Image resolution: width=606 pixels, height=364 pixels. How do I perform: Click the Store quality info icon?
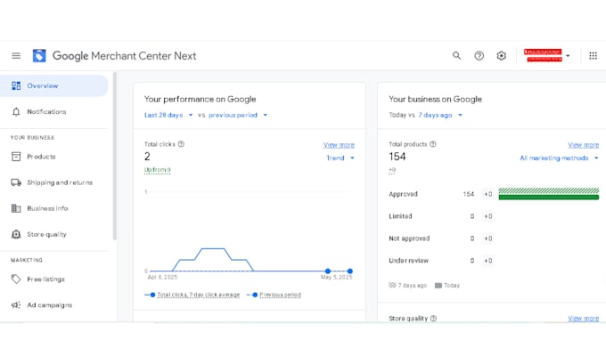[x=433, y=319]
